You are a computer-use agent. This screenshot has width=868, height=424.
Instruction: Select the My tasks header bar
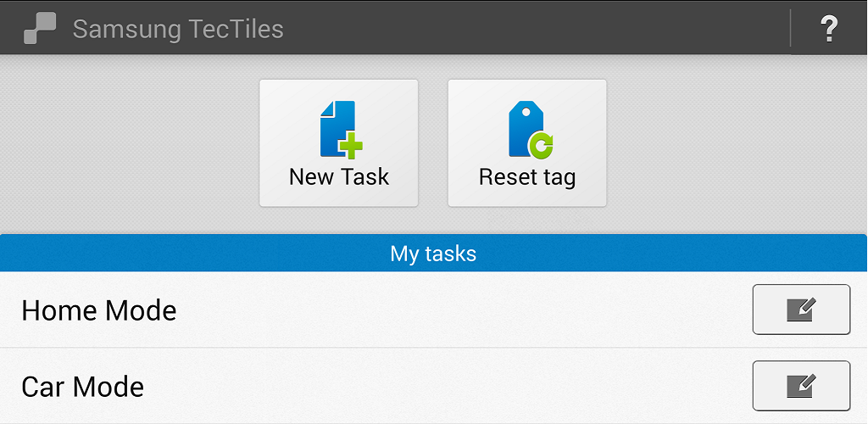tap(433, 254)
